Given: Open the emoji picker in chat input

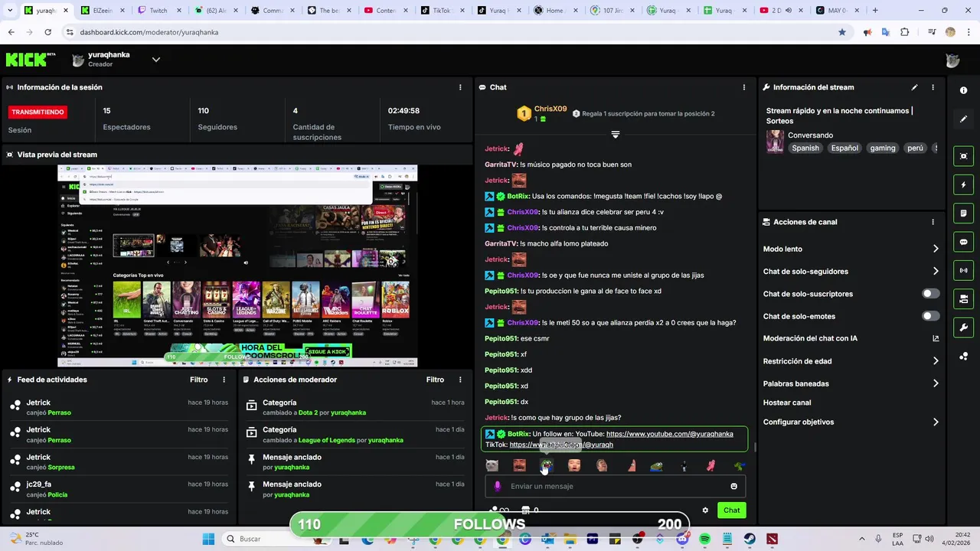Looking at the screenshot, I should pyautogui.click(x=733, y=486).
